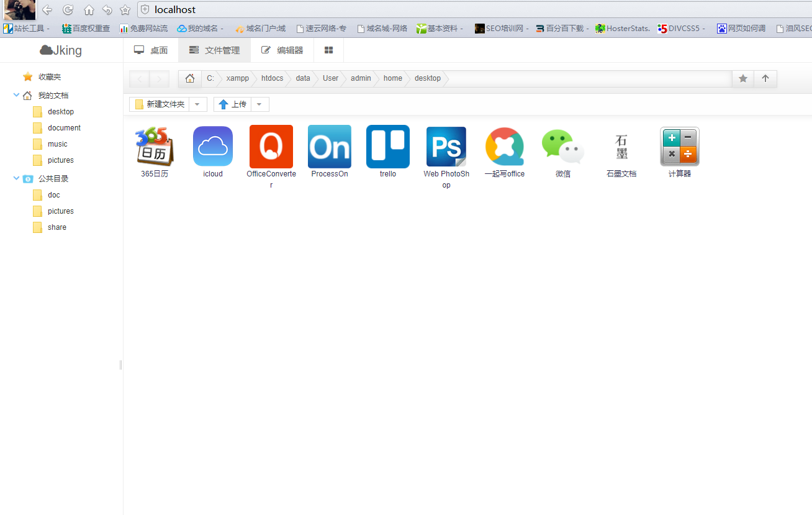This screenshot has height=515, width=812.
Task: Click the C: breadcrumb segment
Action: coord(210,78)
